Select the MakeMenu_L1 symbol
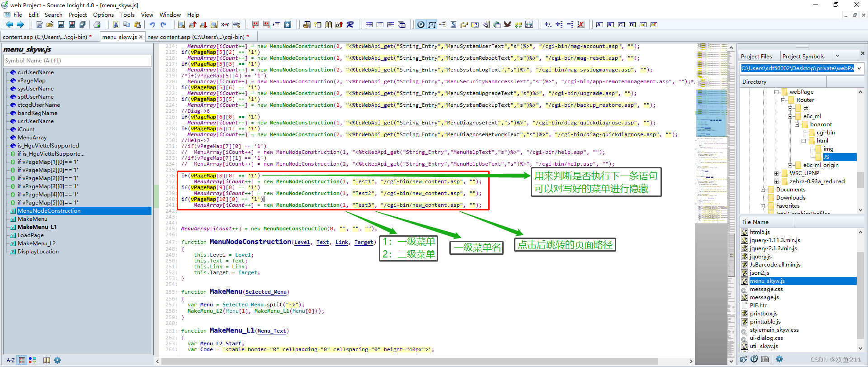The height and width of the screenshot is (367, 868). coord(37,227)
